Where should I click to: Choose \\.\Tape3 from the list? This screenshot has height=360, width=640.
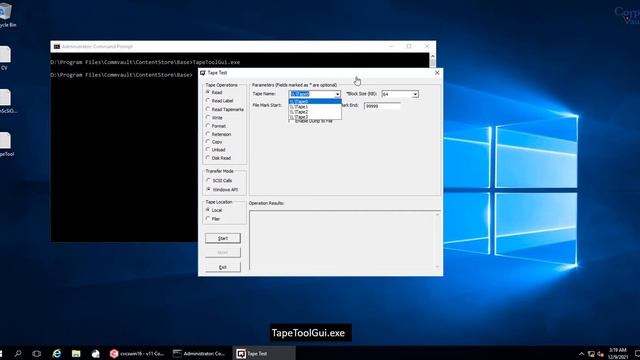point(315,117)
